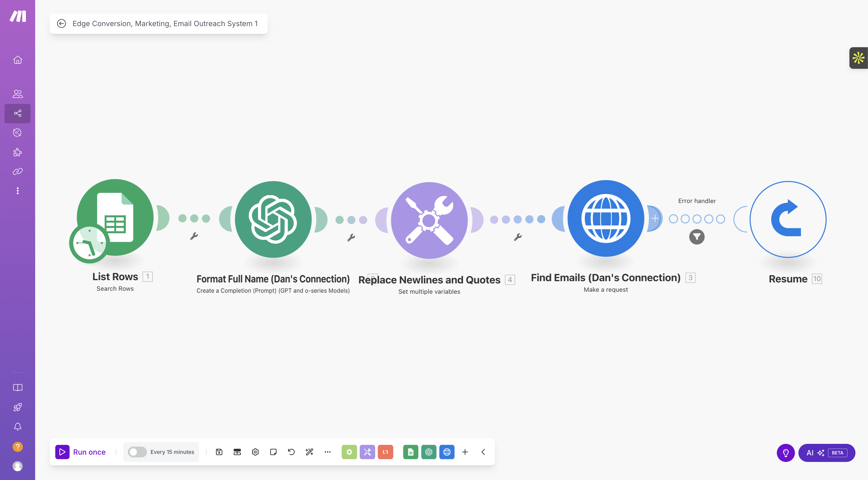Image resolution: width=868 pixels, height=480 pixels.
Task: Add an OpenAI module from the toolbar
Action: (429, 452)
